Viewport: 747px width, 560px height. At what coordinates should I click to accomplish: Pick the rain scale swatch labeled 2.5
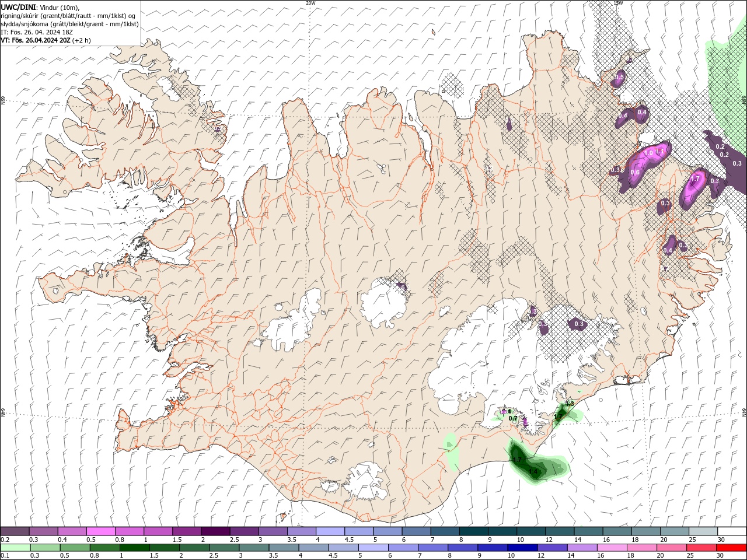click(224, 548)
